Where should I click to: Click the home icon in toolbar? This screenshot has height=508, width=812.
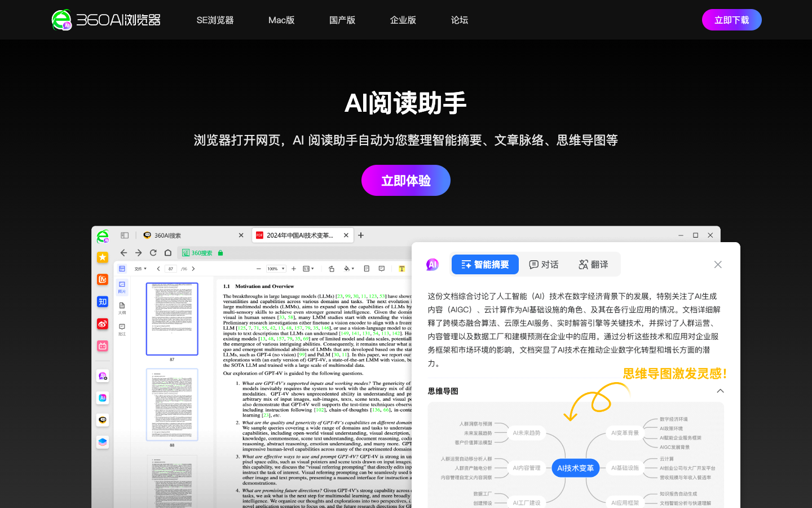pos(167,253)
